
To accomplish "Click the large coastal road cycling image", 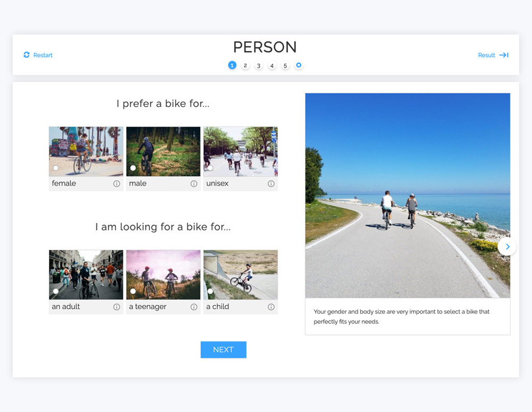I will pos(408,196).
